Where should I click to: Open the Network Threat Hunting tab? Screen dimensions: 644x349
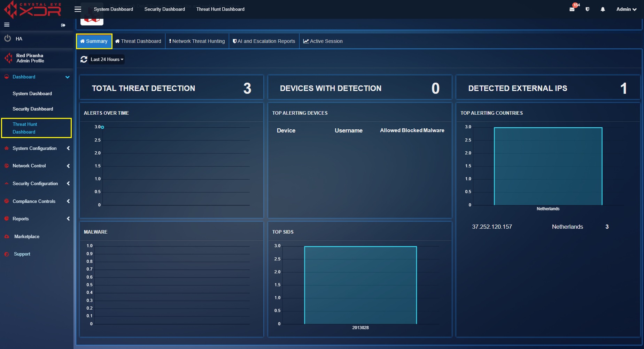(x=197, y=41)
